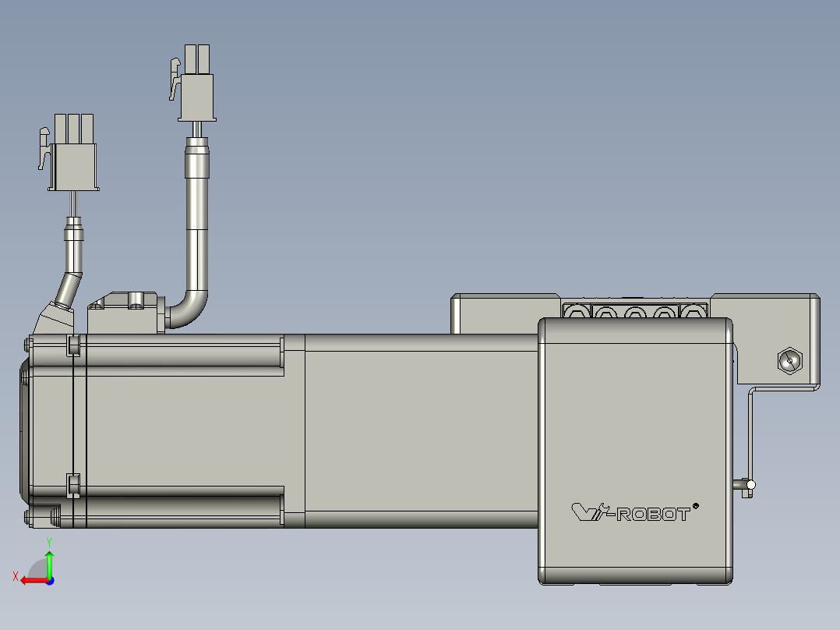The image size is (840, 630).
Task: Select the hex nut on right bracket
Action: 790,360
